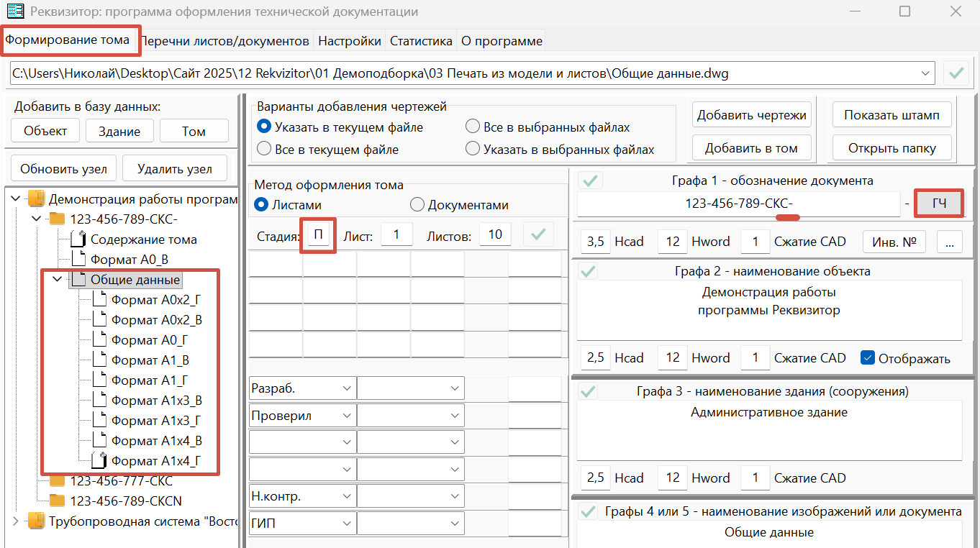
Task: Click the Содержание тома document icon
Action: coord(78,239)
